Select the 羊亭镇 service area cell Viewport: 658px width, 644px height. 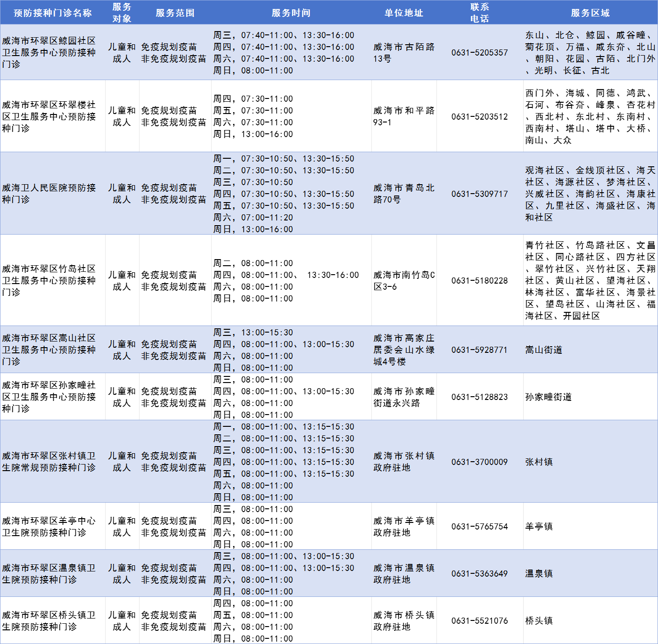click(x=539, y=527)
